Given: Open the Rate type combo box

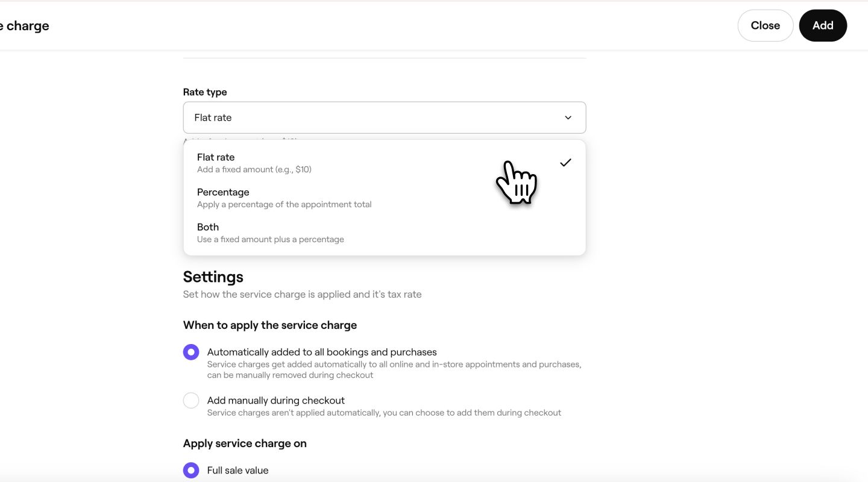Looking at the screenshot, I should click(x=384, y=117).
